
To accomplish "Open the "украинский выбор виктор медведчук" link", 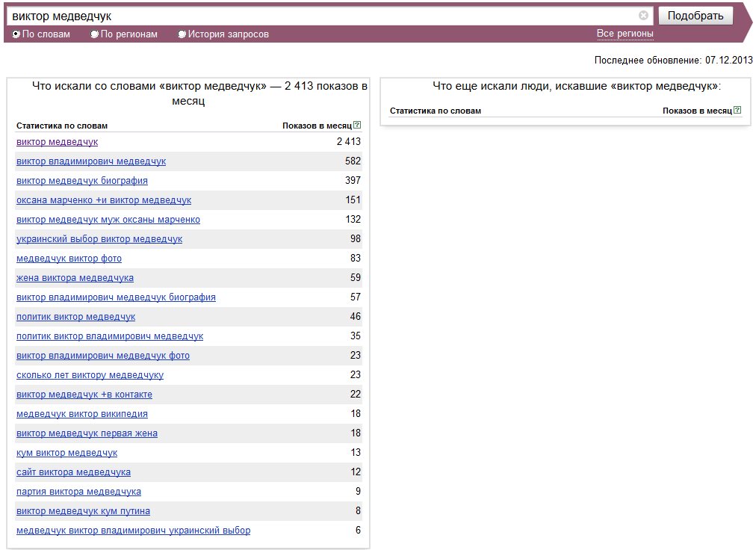I will click(99, 239).
